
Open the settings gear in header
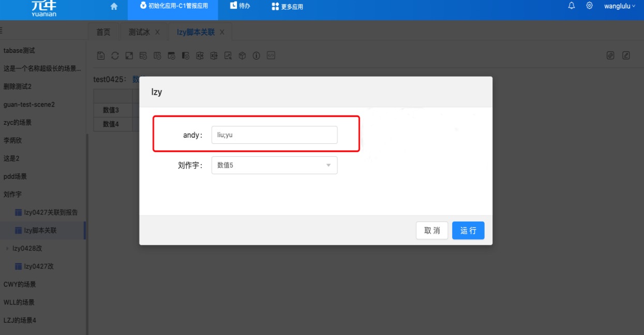(x=589, y=6)
